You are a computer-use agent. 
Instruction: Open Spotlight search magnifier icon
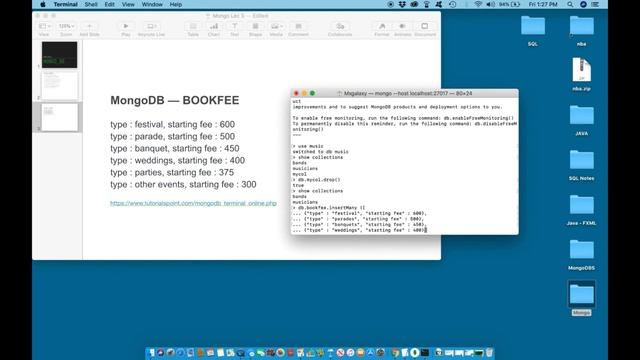[x=570, y=4]
